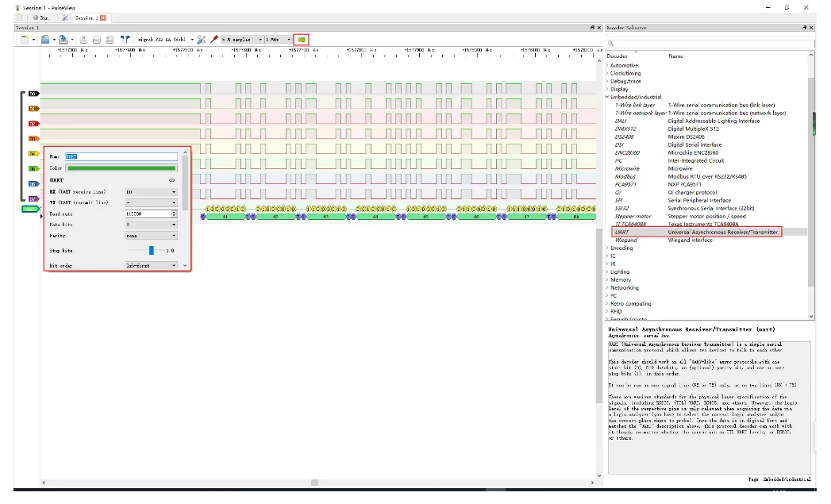Click the horizontal scrollbar thumb under waveforms
Viewport: 831px width, 504px height.
[x=315, y=483]
